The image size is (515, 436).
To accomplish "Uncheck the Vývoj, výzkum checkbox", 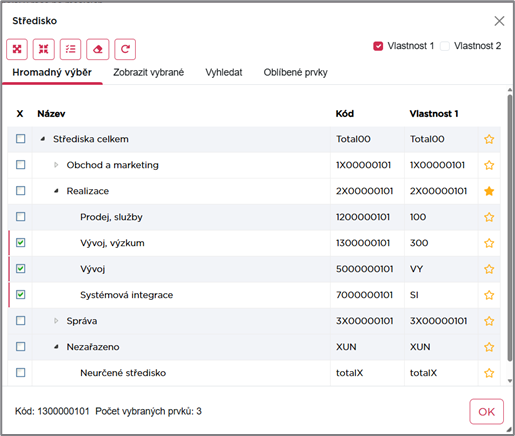I will click(21, 242).
